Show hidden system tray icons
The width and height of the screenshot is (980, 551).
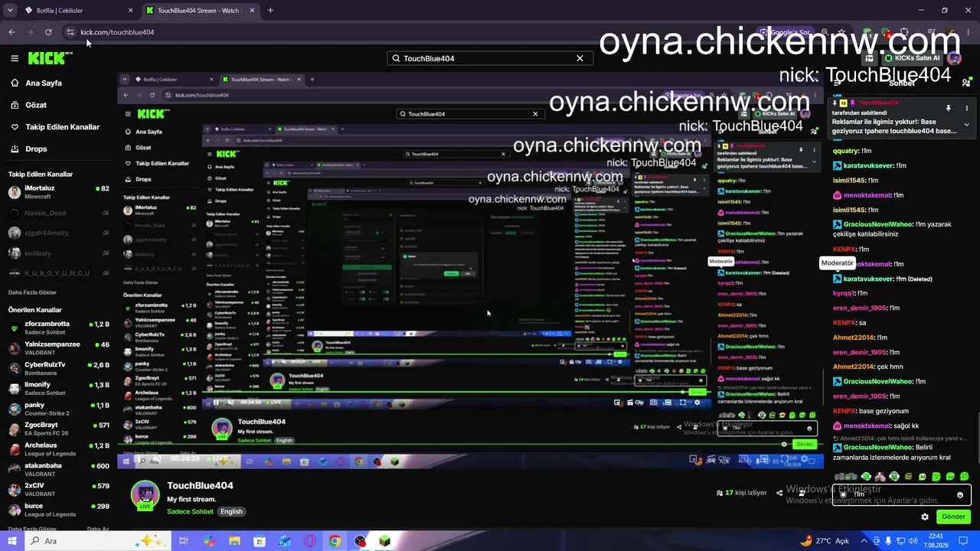pyautogui.click(x=864, y=541)
